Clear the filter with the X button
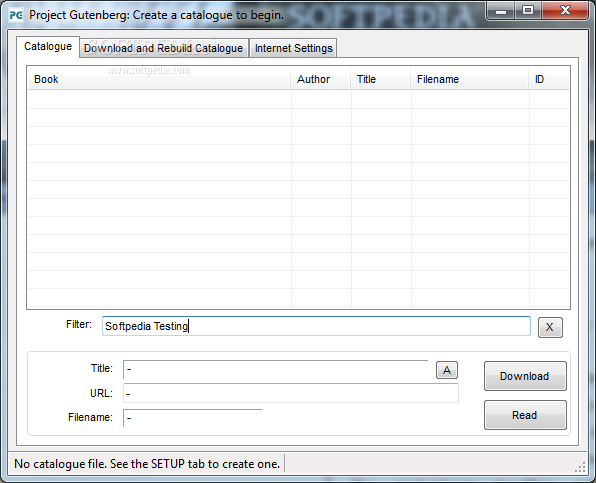The height and width of the screenshot is (483, 596). point(550,327)
